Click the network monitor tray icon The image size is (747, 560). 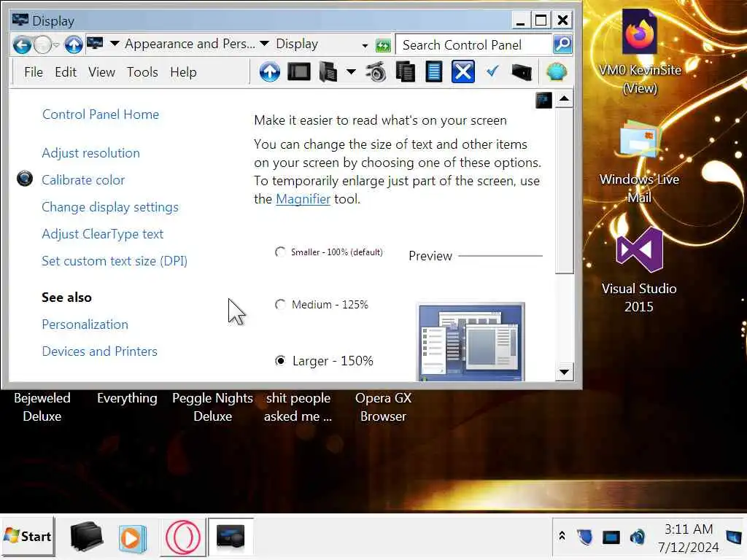[x=611, y=538]
